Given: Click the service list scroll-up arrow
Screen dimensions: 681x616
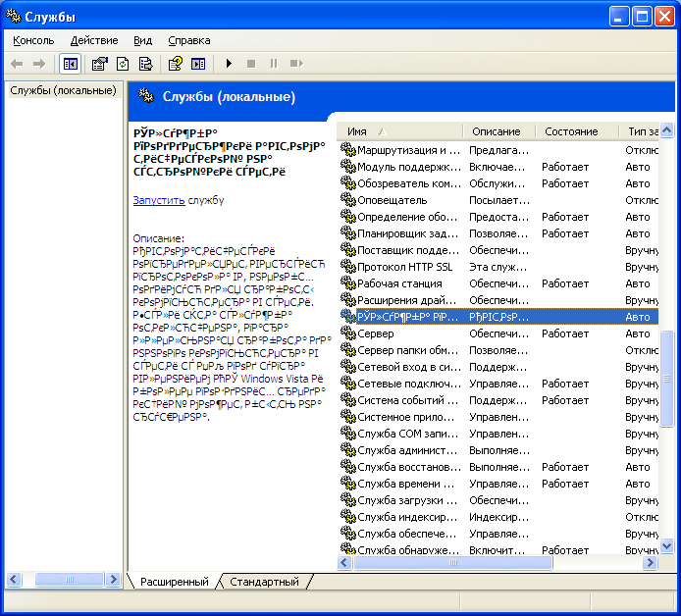Looking at the screenshot, I should (666, 129).
